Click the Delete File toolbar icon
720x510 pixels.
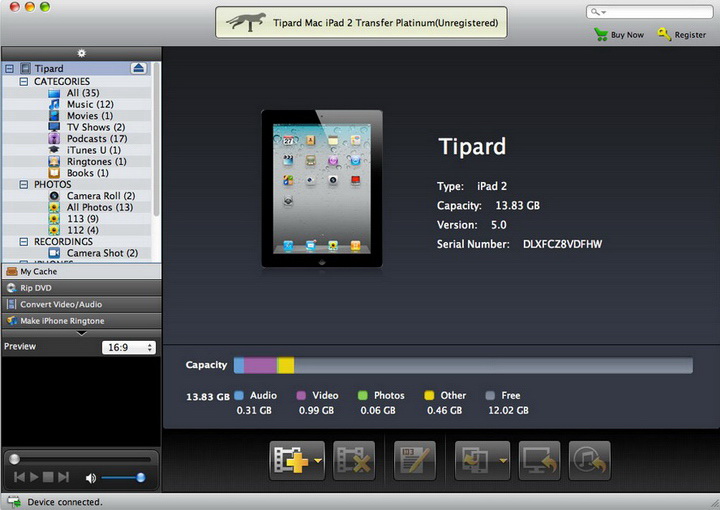pos(354,460)
